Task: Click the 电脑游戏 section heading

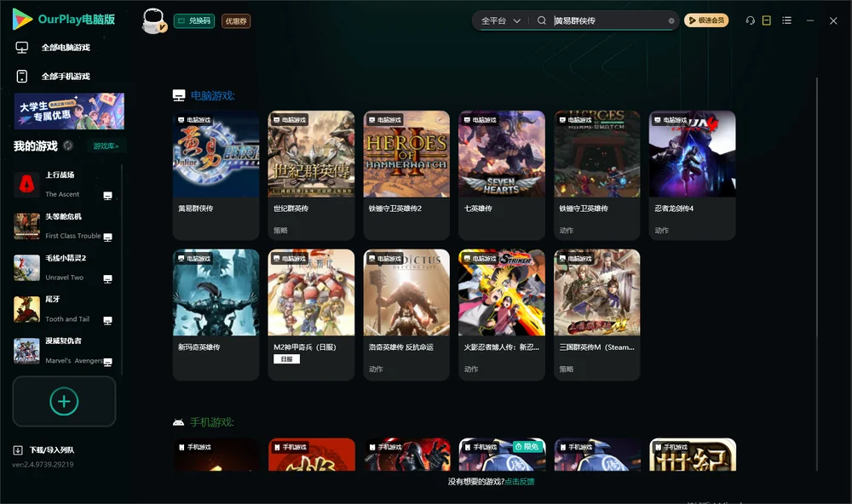Action: (212, 95)
